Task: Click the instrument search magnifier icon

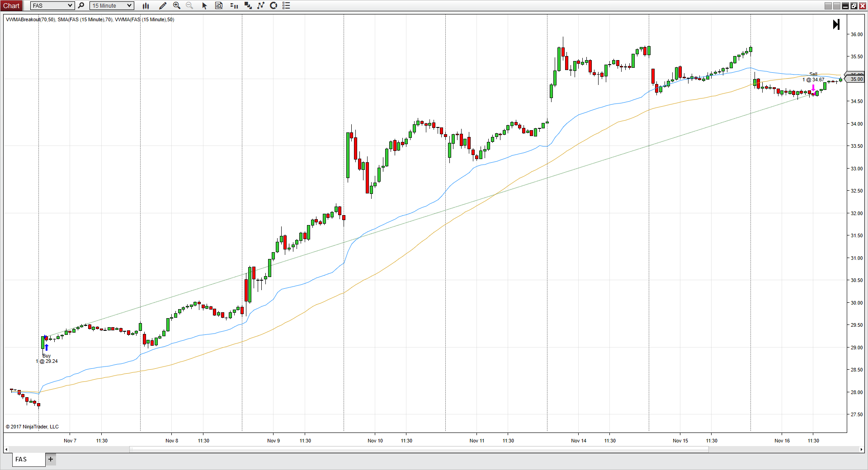Action: click(x=81, y=5)
